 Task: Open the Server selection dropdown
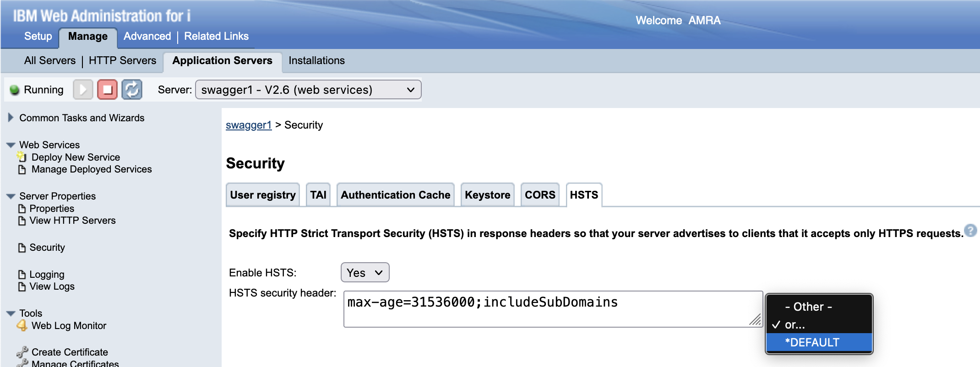pos(308,90)
